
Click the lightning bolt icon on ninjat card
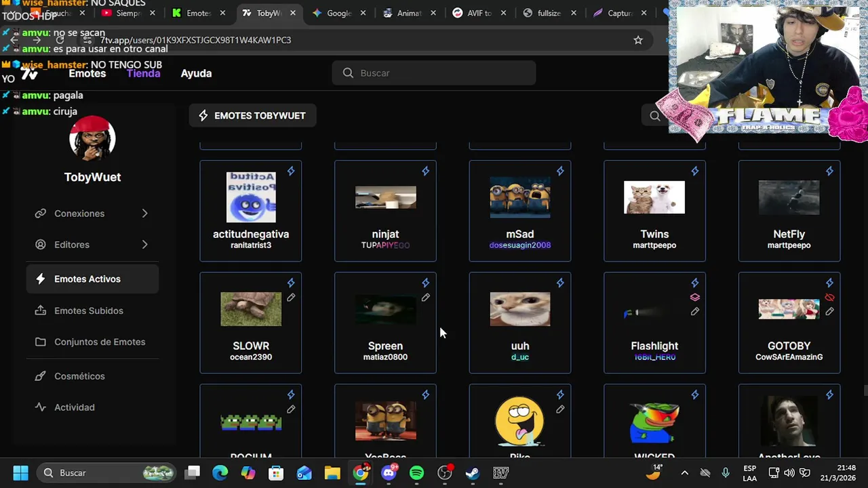click(x=425, y=171)
